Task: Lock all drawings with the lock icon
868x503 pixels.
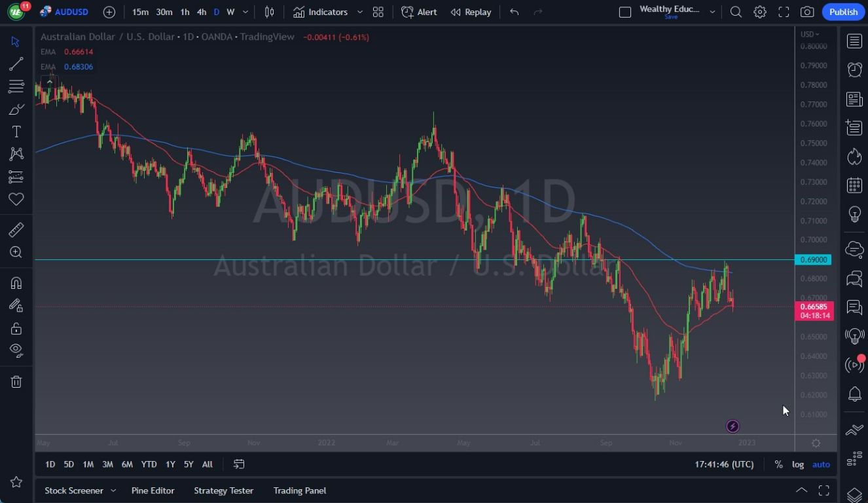Action: (16, 328)
